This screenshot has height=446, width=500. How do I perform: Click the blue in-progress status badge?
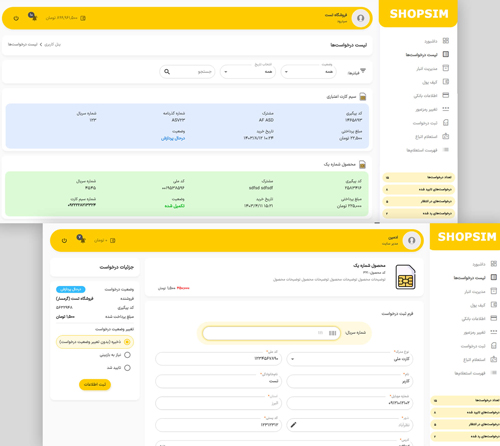pyautogui.click(x=71, y=289)
